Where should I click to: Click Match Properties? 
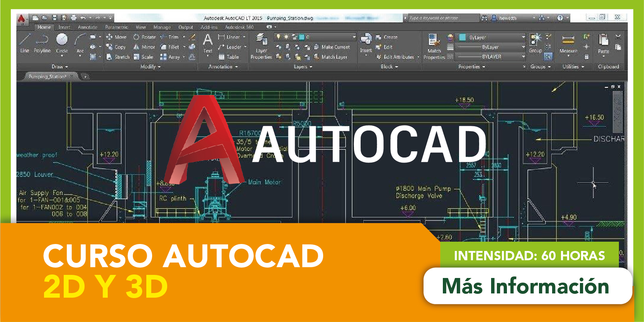pyautogui.click(x=434, y=46)
